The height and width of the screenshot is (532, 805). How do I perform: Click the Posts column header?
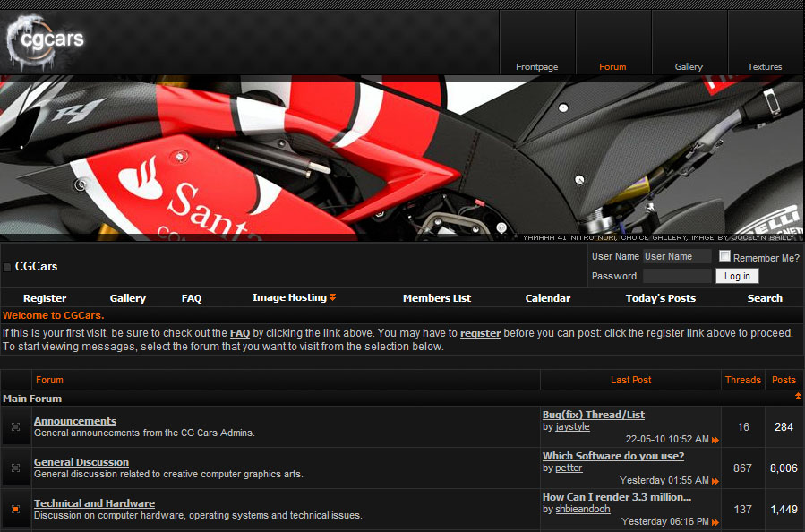784,380
